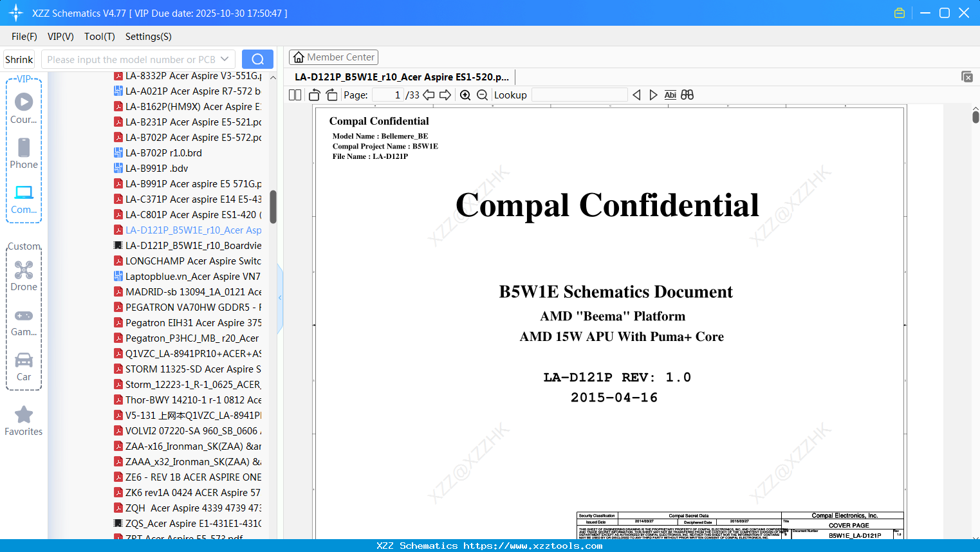Screen dimensions: 980x552
Task: Toggle the Abi whole-word match option
Action: 670,95
